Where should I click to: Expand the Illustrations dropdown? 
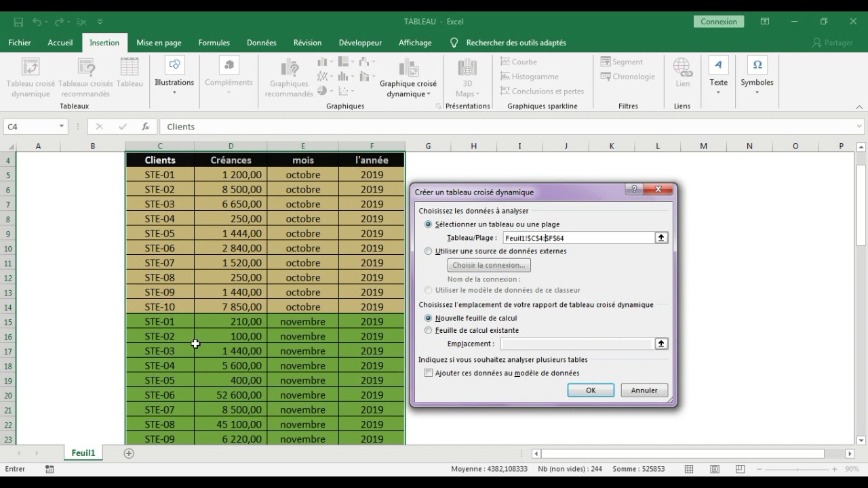174,91
